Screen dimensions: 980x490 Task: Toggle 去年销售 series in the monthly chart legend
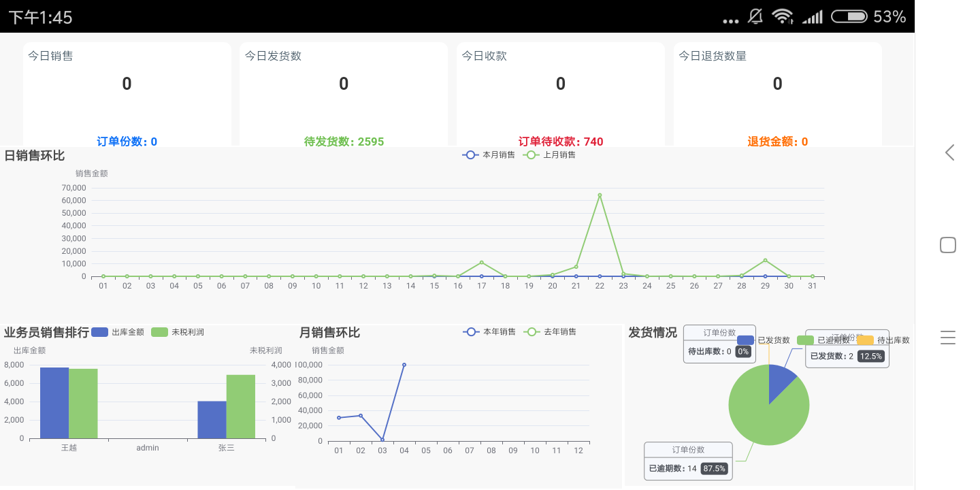pyautogui.click(x=550, y=332)
